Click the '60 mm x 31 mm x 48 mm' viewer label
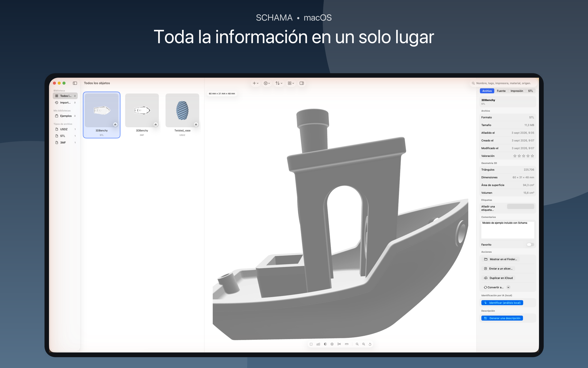588x368 pixels. pyautogui.click(x=222, y=94)
